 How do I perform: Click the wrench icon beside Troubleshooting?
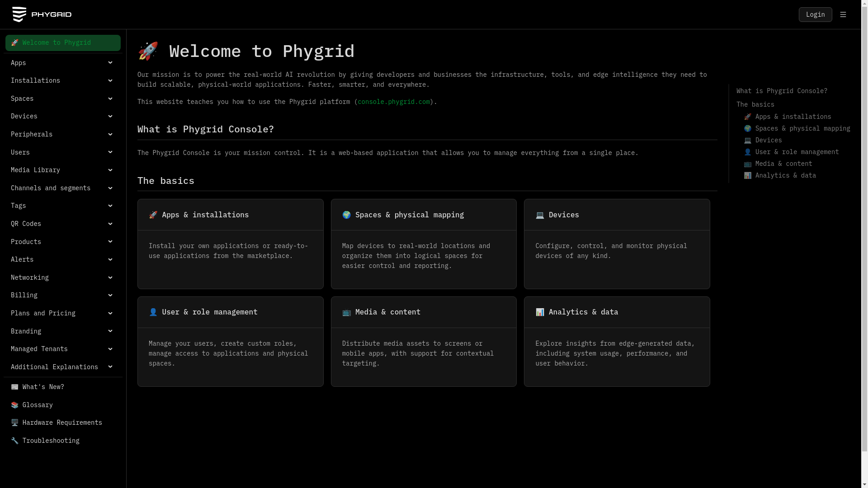(x=15, y=441)
